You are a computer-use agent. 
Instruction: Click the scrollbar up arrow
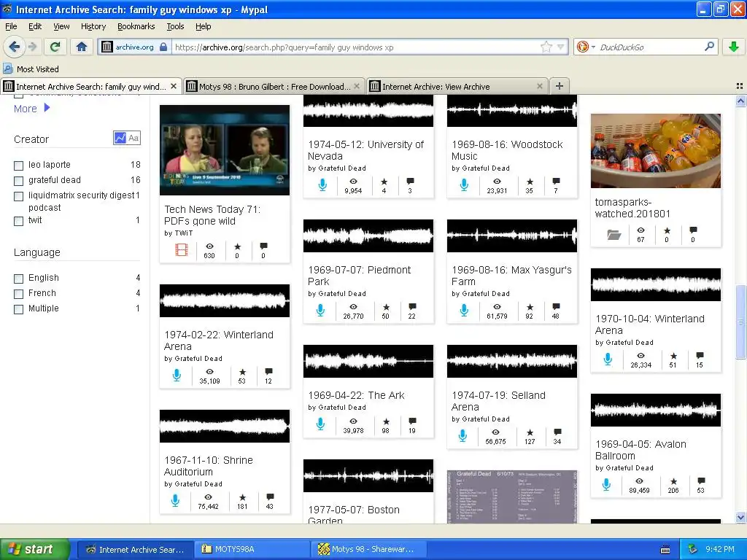click(x=740, y=101)
